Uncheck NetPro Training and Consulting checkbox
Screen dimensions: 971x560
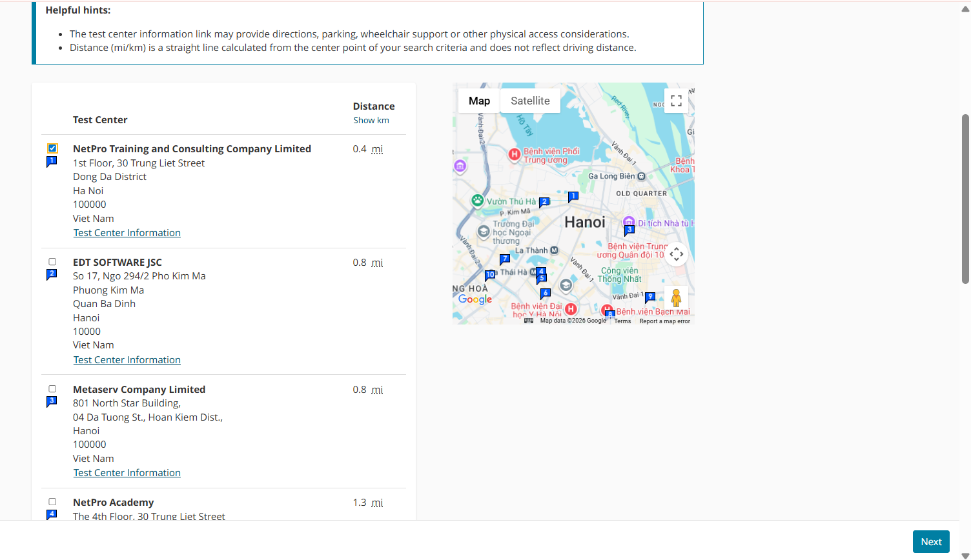click(x=52, y=148)
